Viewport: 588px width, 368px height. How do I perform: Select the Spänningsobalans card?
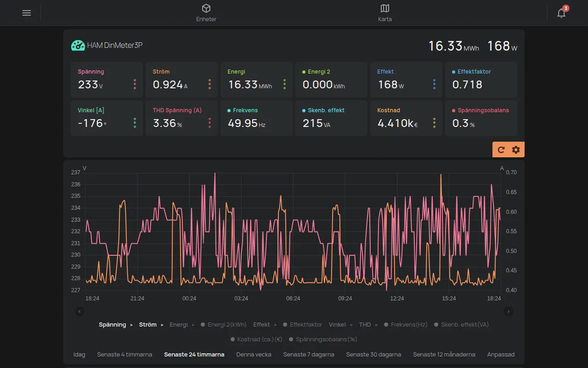click(x=481, y=118)
